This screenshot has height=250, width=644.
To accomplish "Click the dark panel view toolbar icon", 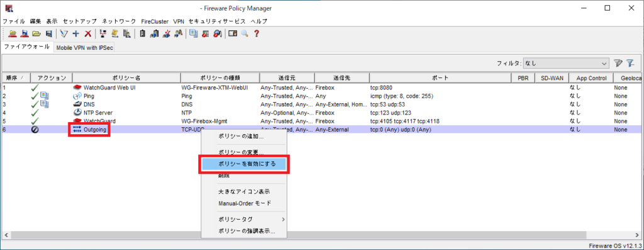I will 233,34.
